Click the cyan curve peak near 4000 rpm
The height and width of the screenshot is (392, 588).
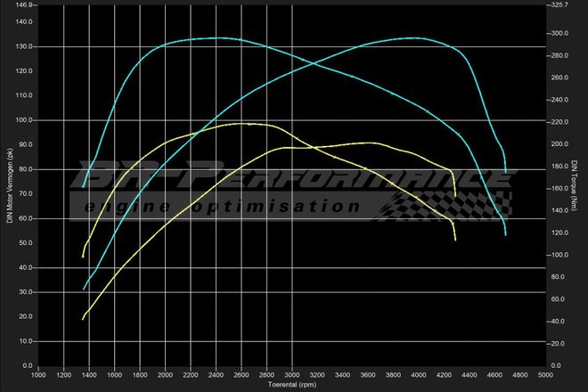[412, 38]
